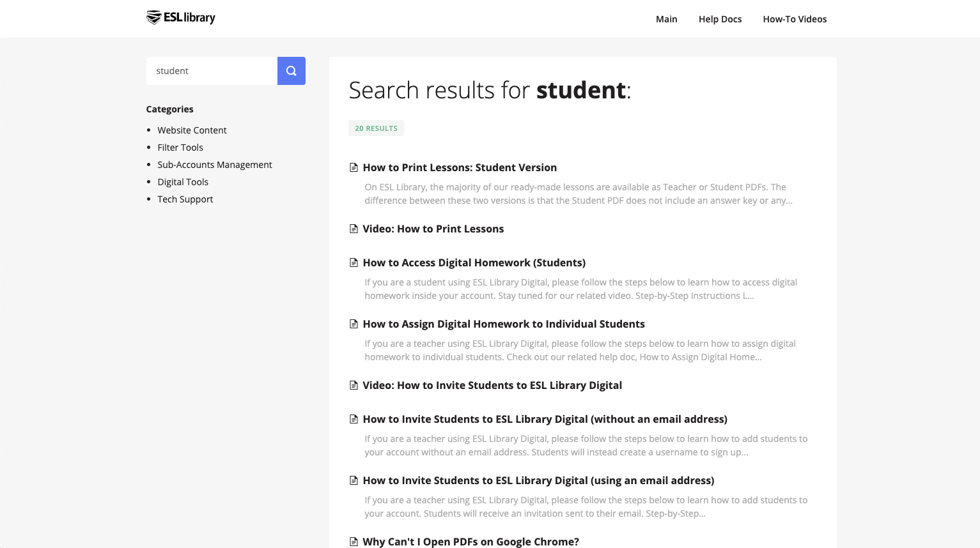Open How to Access Digital Homework (Students)
The image size is (980, 548).
(474, 263)
